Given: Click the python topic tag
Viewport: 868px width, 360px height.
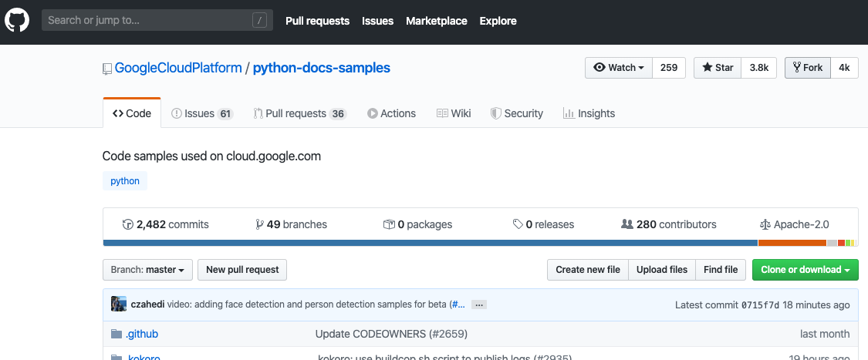Looking at the screenshot, I should pos(125,181).
